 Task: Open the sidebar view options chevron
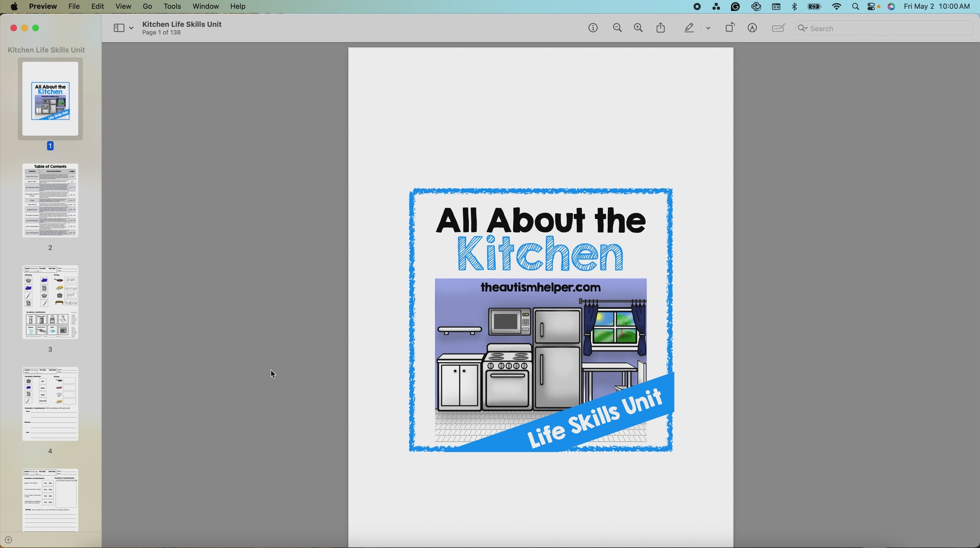[131, 28]
